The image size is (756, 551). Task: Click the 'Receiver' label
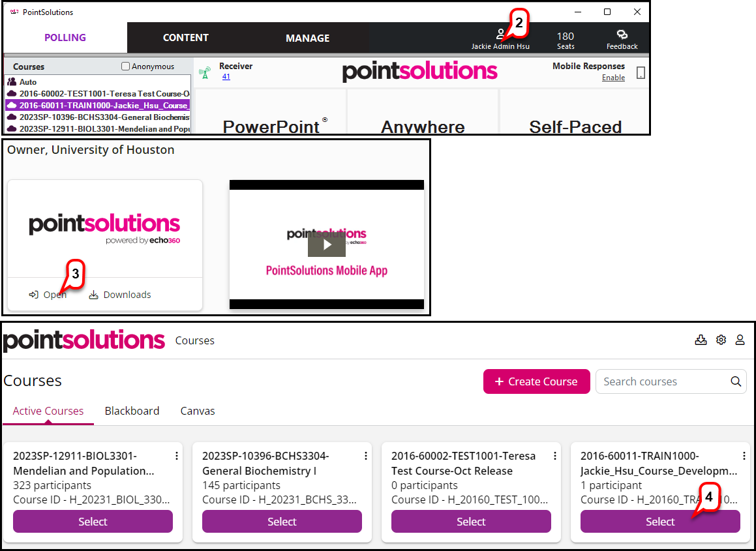pos(235,66)
